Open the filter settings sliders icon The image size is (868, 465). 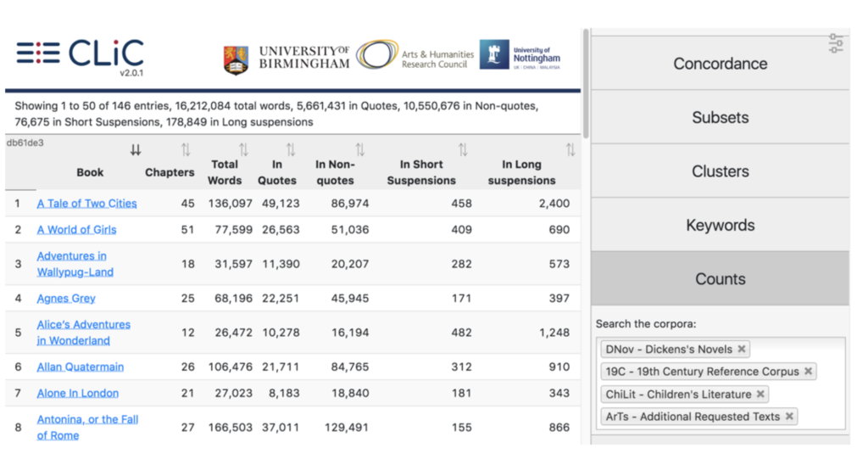click(836, 43)
